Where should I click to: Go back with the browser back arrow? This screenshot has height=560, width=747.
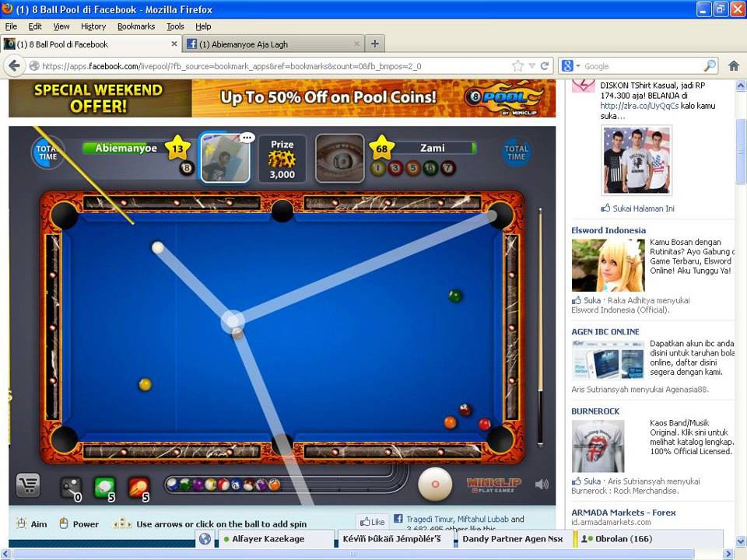(x=14, y=65)
